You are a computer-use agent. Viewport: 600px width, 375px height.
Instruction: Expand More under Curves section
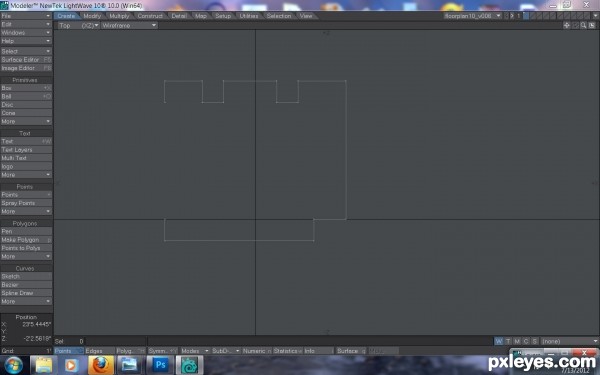26,301
